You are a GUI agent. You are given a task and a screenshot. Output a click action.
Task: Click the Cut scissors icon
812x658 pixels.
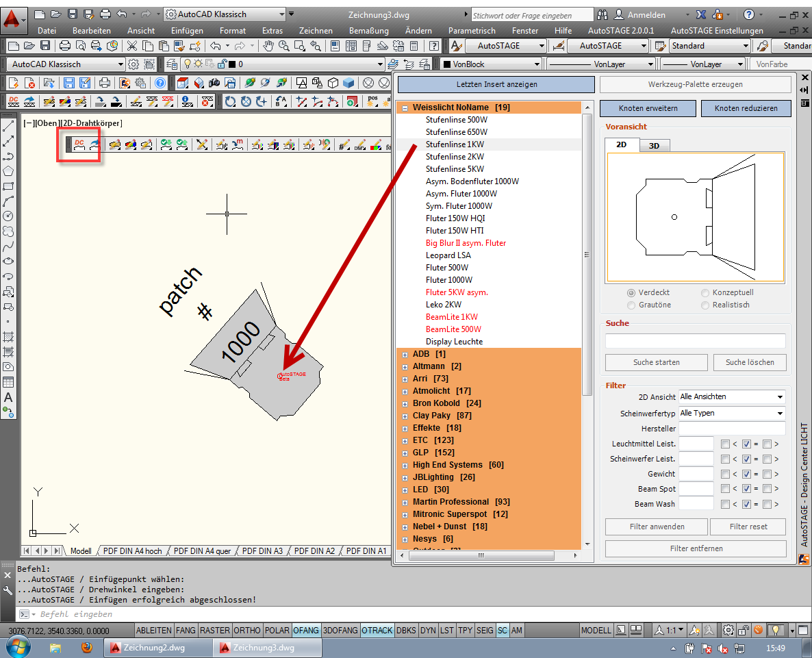[x=131, y=46]
